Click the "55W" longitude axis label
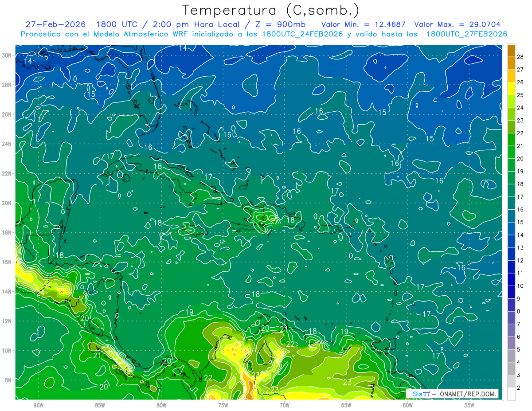 click(469, 405)
